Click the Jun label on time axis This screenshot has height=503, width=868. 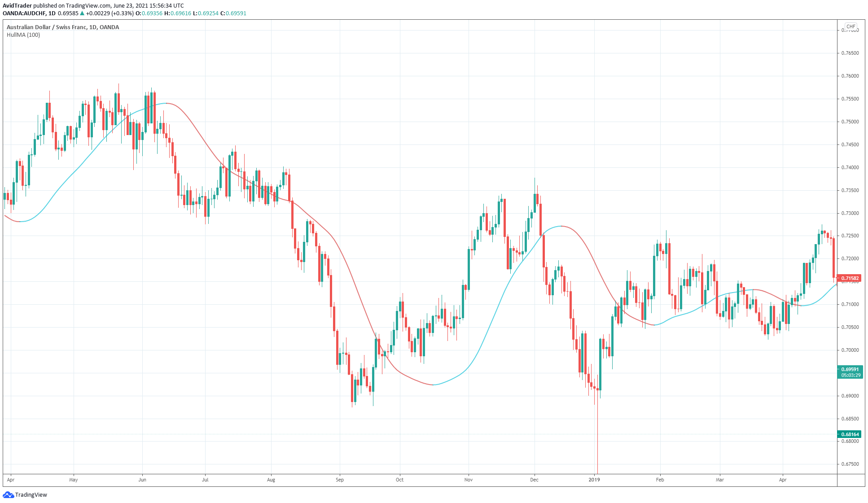142,480
